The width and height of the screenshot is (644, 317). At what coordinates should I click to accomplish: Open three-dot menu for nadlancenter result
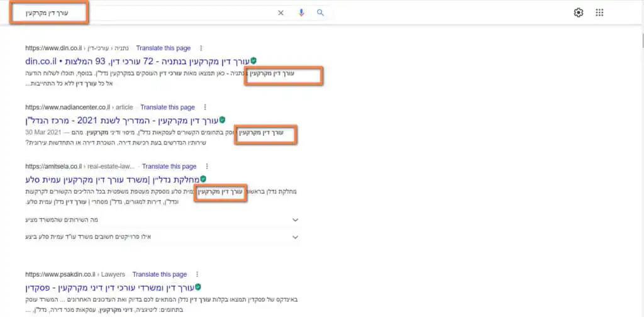coord(205,108)
